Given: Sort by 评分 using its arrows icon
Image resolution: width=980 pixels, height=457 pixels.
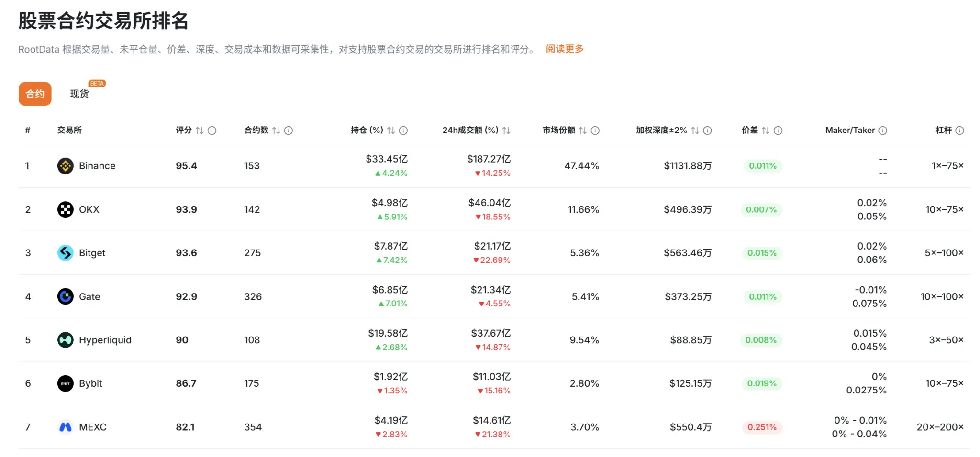Looking at the screenshot, I should [x=200, y=131].
